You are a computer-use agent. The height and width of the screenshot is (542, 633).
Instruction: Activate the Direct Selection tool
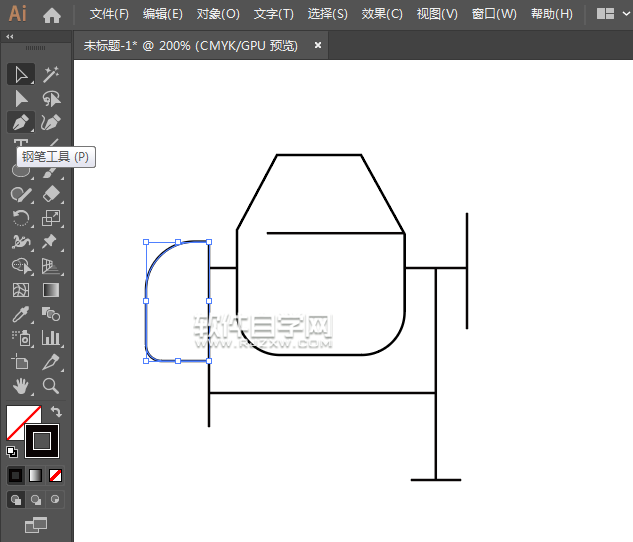tap(21, 98)
